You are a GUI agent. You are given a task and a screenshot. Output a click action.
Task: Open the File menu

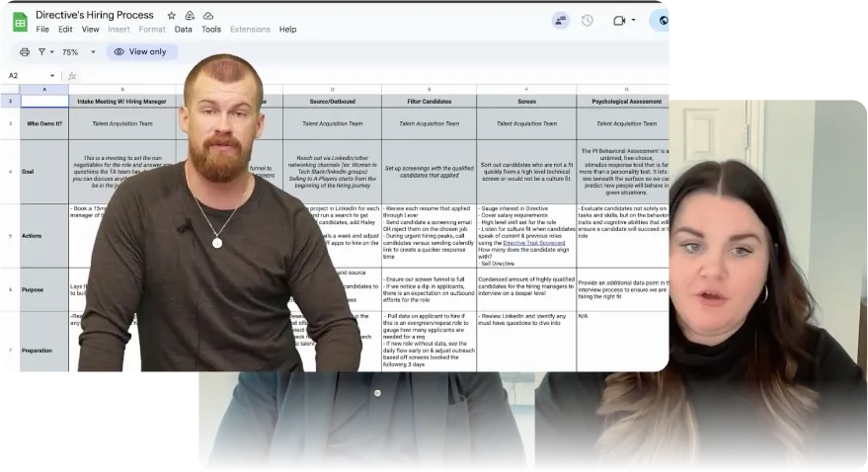[42, 30]
